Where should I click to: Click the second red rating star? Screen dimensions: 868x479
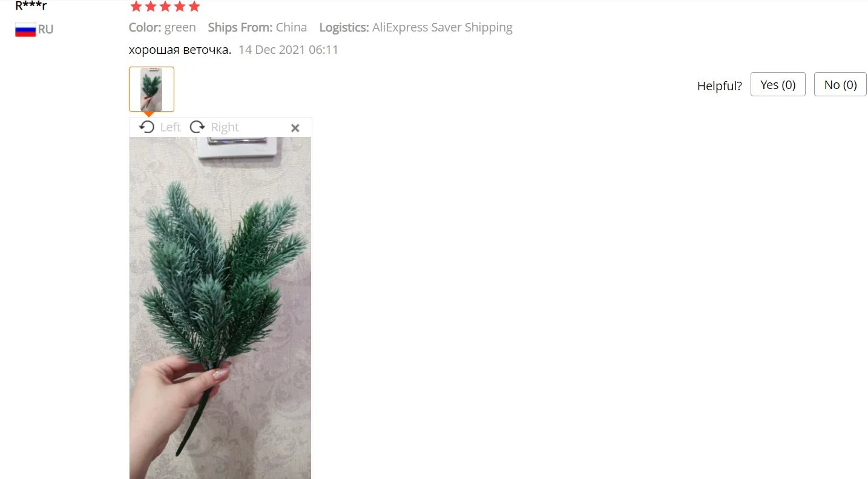tap(150, 7)
